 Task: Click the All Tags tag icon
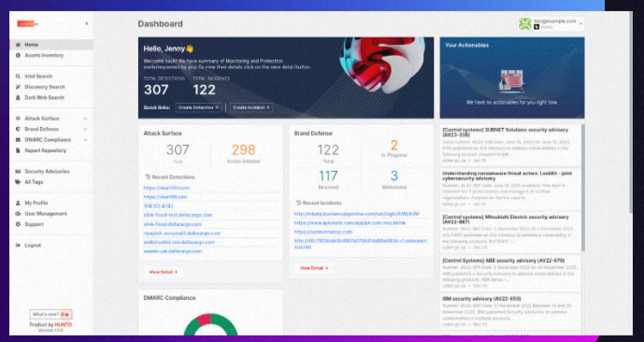click(18, 182)
